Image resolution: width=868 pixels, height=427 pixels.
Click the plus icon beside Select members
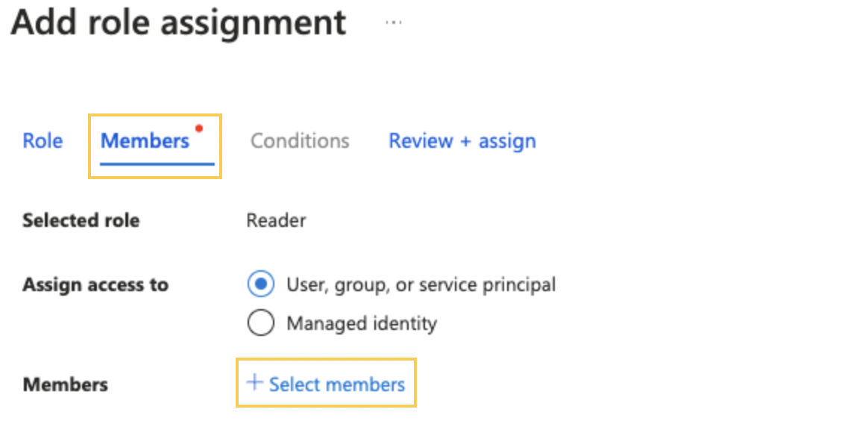(254, 382)
